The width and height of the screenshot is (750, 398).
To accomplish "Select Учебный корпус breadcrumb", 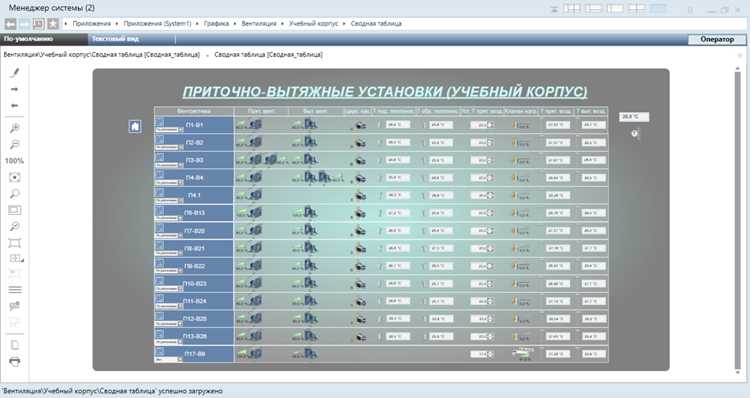I will coord(314,23).
